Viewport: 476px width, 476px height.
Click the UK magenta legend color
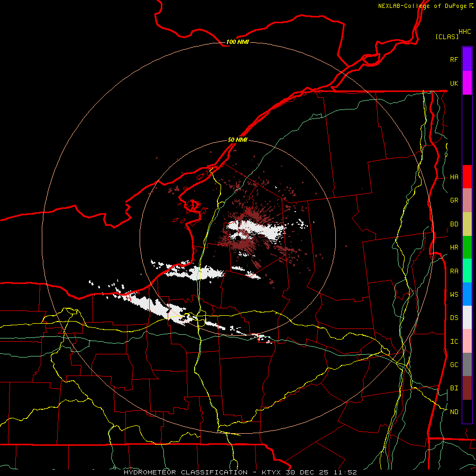click(x=467, y=83)
